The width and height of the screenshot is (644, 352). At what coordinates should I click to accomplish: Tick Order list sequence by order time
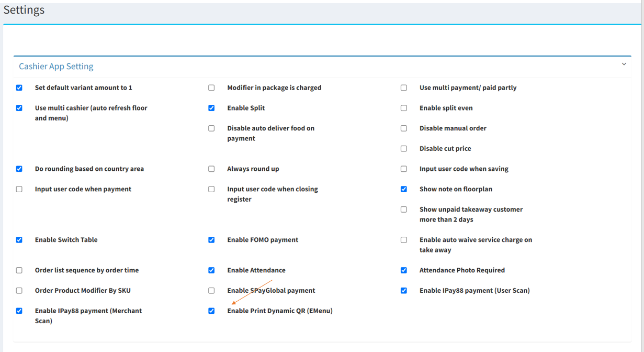(x=19, y=270)
